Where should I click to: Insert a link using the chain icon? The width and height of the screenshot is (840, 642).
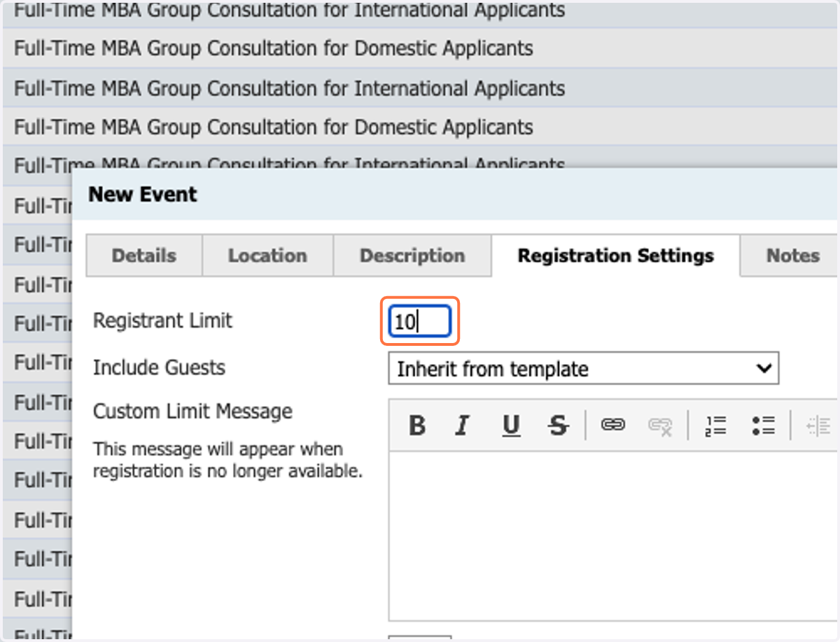point(613,425)
